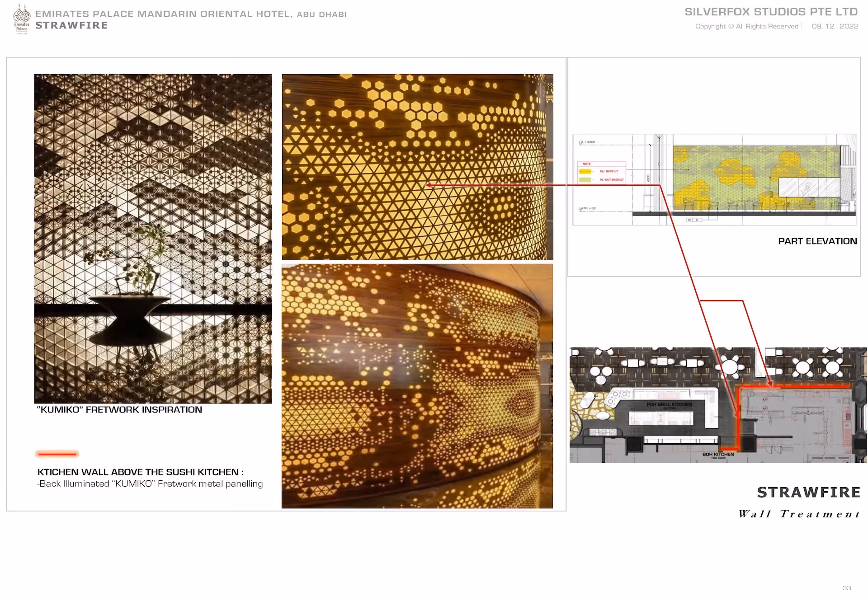The width and height of the screenshot is (868, 601).
Task: Click the light green non-backlit legend swatch
Action: (x=585, y=180)
